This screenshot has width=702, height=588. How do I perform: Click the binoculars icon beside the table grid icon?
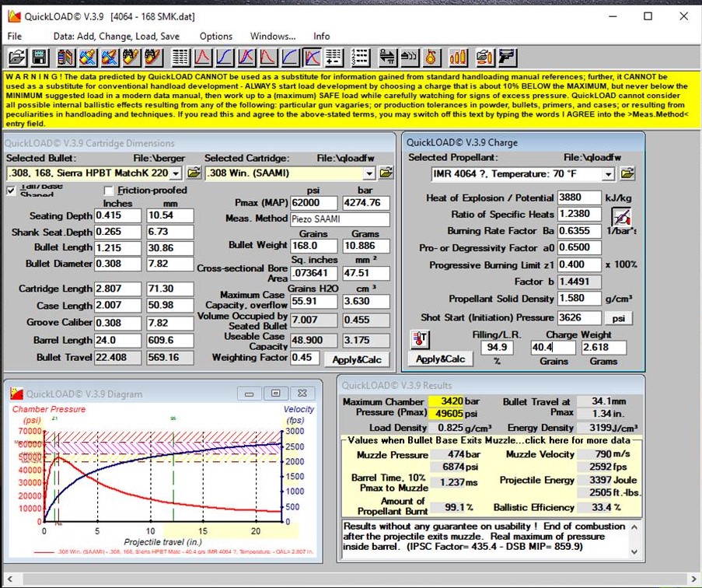(153, 58)
